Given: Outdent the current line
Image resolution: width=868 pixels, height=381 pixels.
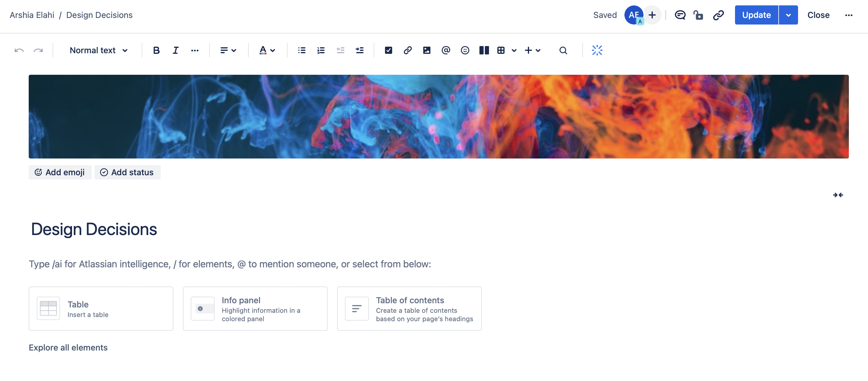Looking at the screenshot, I should coord(340,51).
